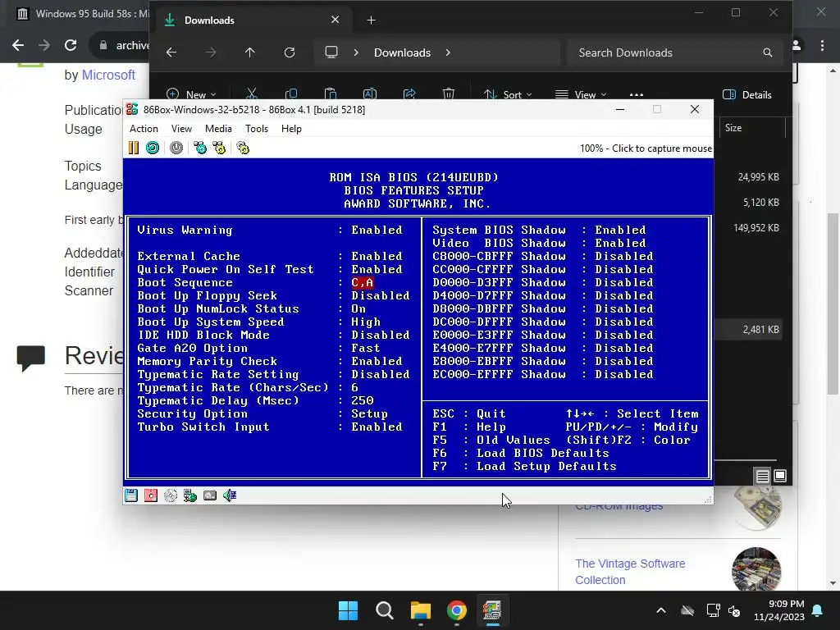
Task: Switch Explorer to details list view
Action: [x=763, y=476]
